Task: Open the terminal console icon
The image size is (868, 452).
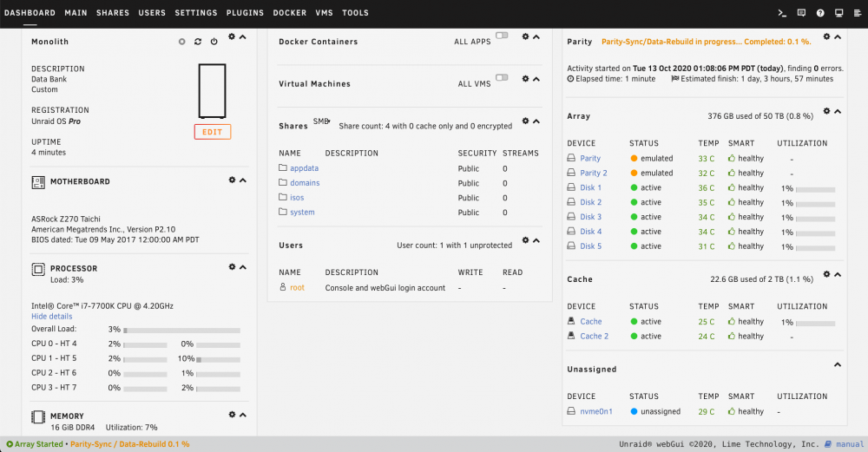Action: [782, 13]
